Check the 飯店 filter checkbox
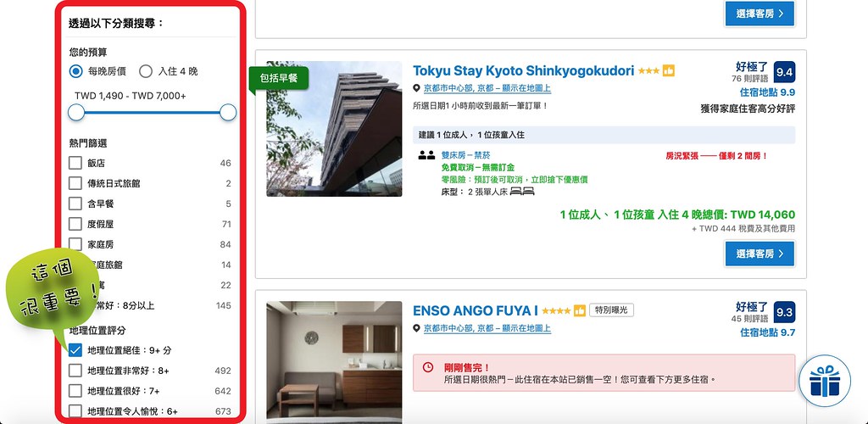Screen dimensions: 868x424 pyautogui.click(x=75, y=163)
